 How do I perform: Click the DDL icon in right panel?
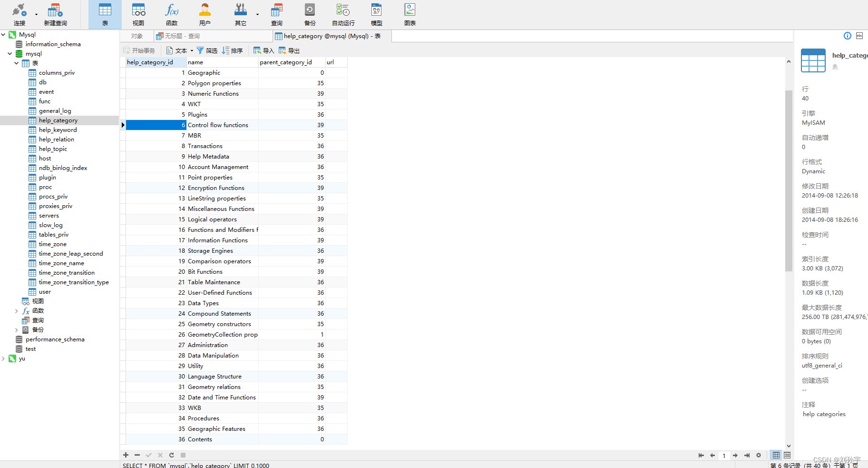[859, 36]
